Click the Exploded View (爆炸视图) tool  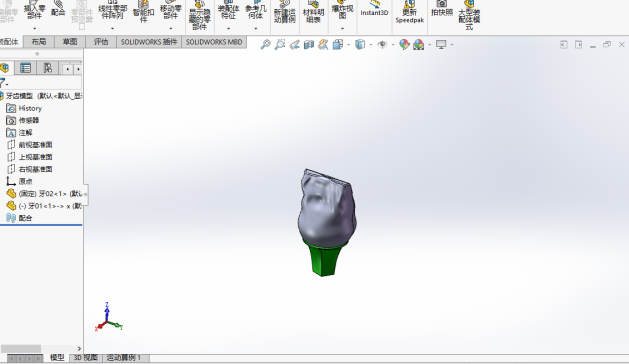[342, 11]
